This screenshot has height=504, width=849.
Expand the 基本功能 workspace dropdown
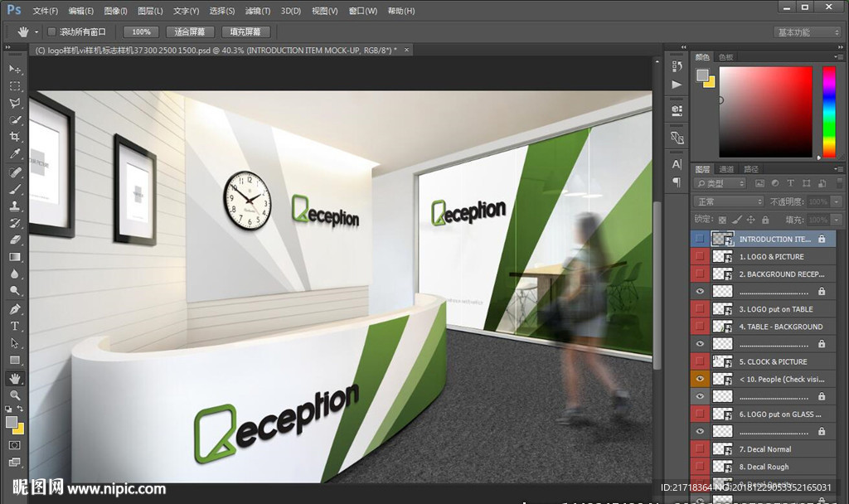point(808,32)
